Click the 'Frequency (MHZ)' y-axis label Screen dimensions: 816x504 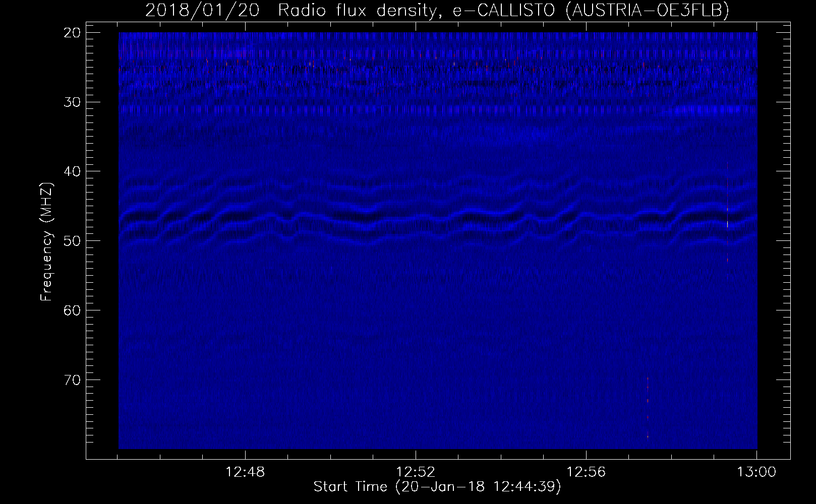pos(46,242)
